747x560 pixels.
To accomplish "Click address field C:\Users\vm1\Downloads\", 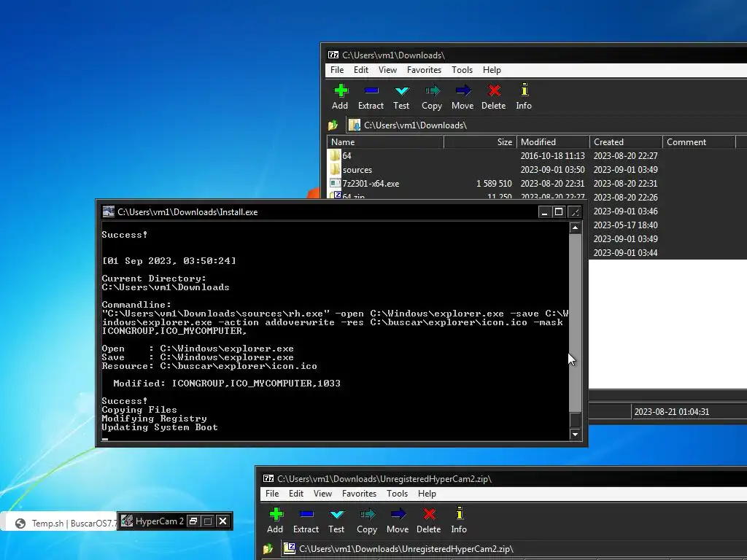I will tap(547, 125).
